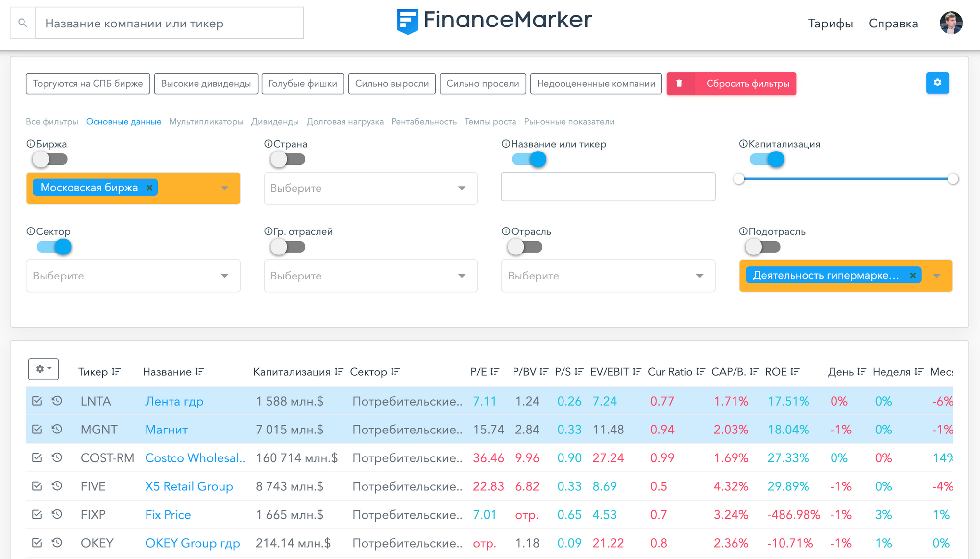Screen dimensions: 980x559
Task: Open history icon for FIXP row
Action: (57, 514)
